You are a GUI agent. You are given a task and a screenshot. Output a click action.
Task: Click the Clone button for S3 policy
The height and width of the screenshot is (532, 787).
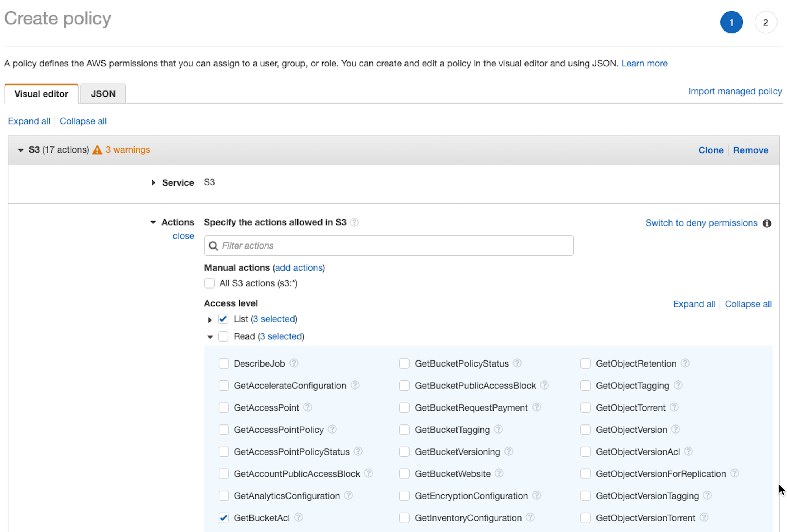[x=710, y=150]
